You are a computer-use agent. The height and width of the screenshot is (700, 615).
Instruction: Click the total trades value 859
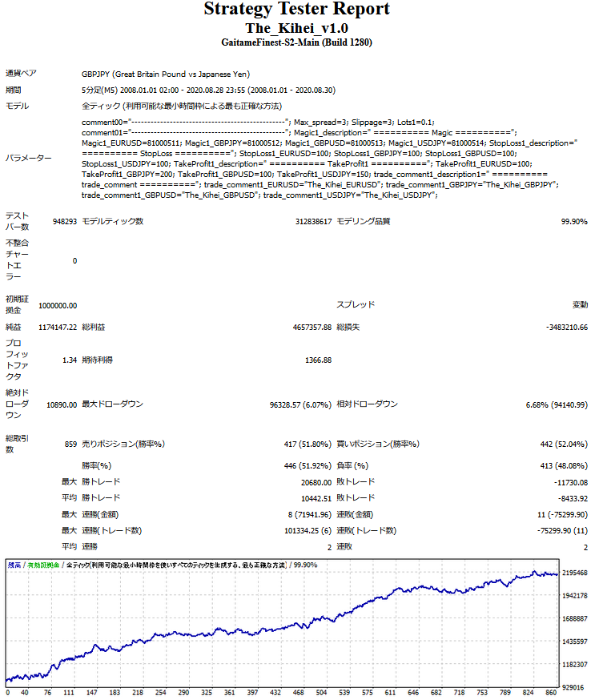(x=70, y=444)
